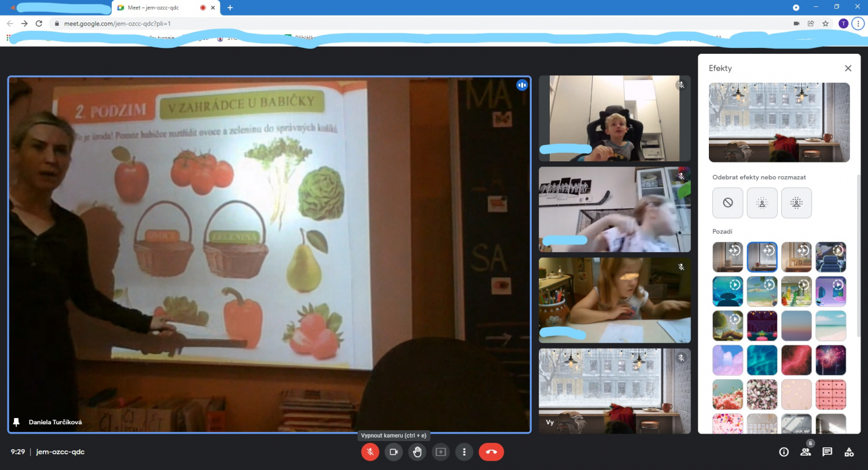This screenshot has width=868, height=470.
Task: Unpin Daniela Turčíková using the pin icon
Action: (16, 422)
